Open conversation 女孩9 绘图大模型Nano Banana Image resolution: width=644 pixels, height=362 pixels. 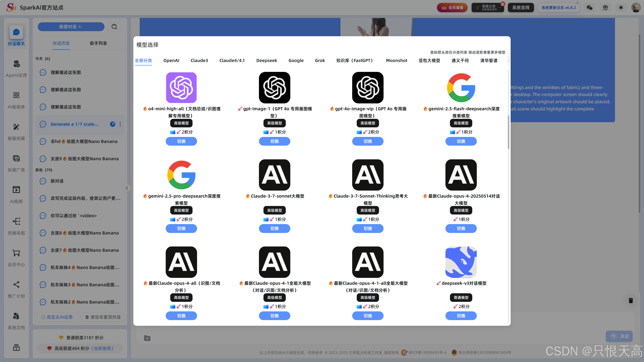[x=80, y=159]
